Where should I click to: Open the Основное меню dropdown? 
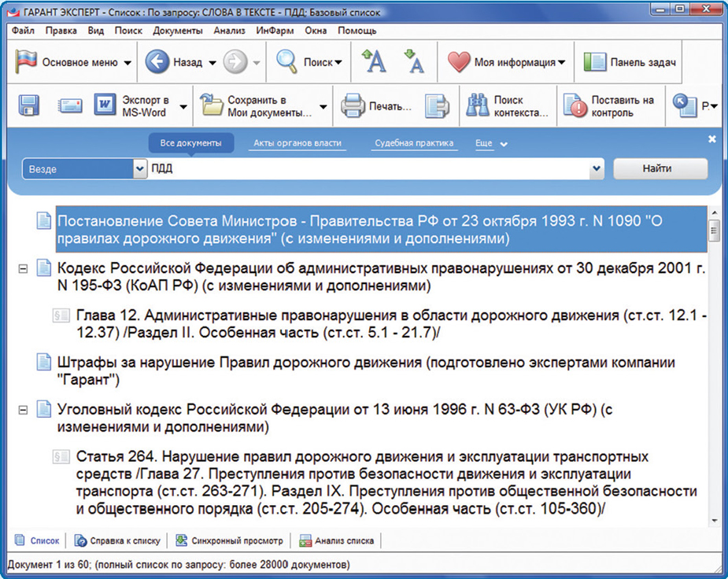pyautogui.click(x=74, y=63)
